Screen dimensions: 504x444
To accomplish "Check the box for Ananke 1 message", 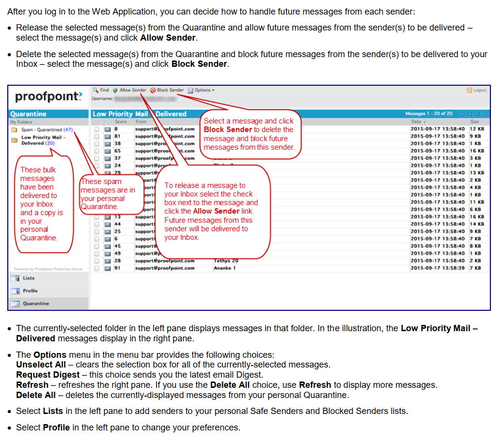I will tap(97, 268).
